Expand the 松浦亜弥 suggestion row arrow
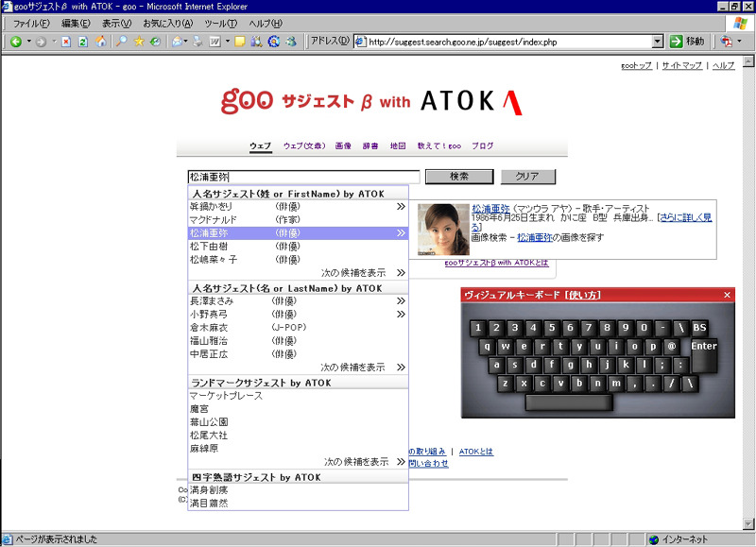The height and width of the screenshot is (547, 756). (x=401, y=233)
